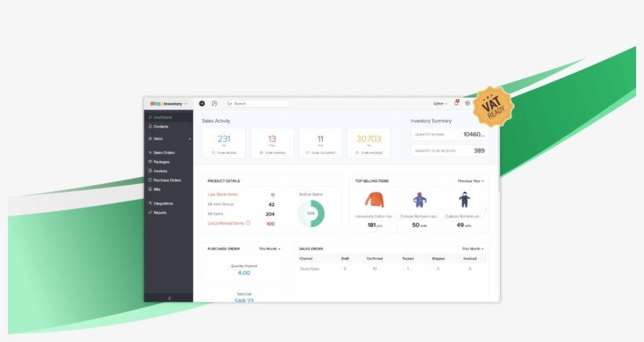Select the blue Cutiepie Rompers 50 sets thumbnail
Image resolution: width=644 pixels, height=342 pixels.
click(419, 200)
